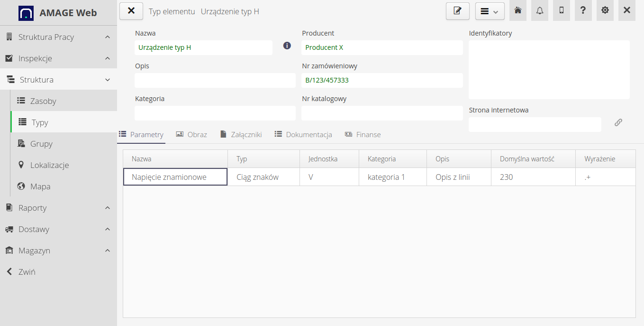
Task: Open notifications bell icon
Action: [540, 10]
